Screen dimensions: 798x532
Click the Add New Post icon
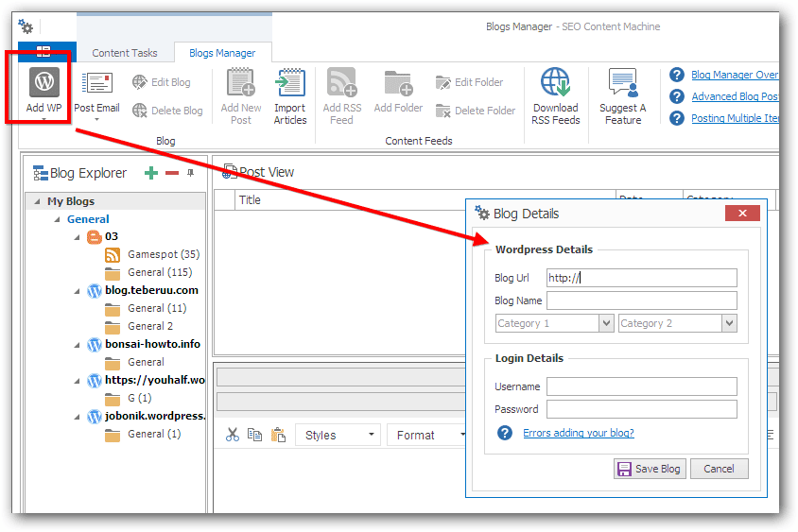241,82
